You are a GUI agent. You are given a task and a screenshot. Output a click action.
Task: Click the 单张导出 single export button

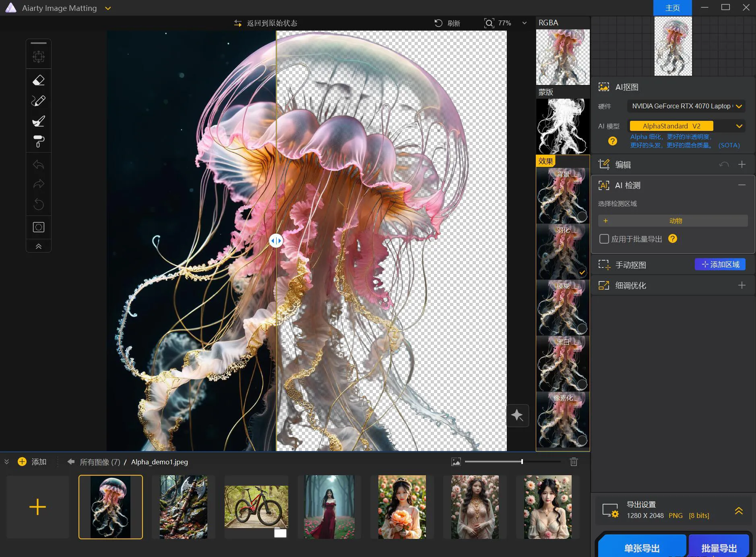pos(642,547)
